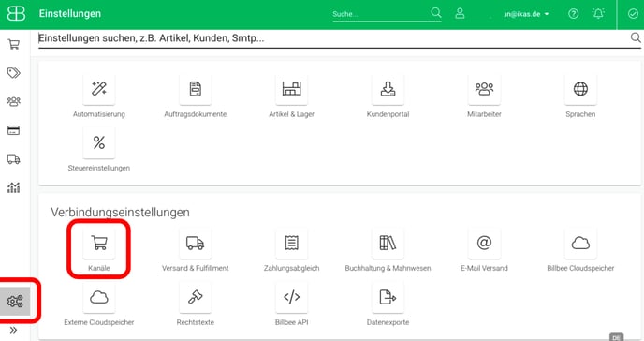Viewport: 644px width, 341px height.
Task: Open statistics chart icon in sidebar
Action: [x=13, y=187]
